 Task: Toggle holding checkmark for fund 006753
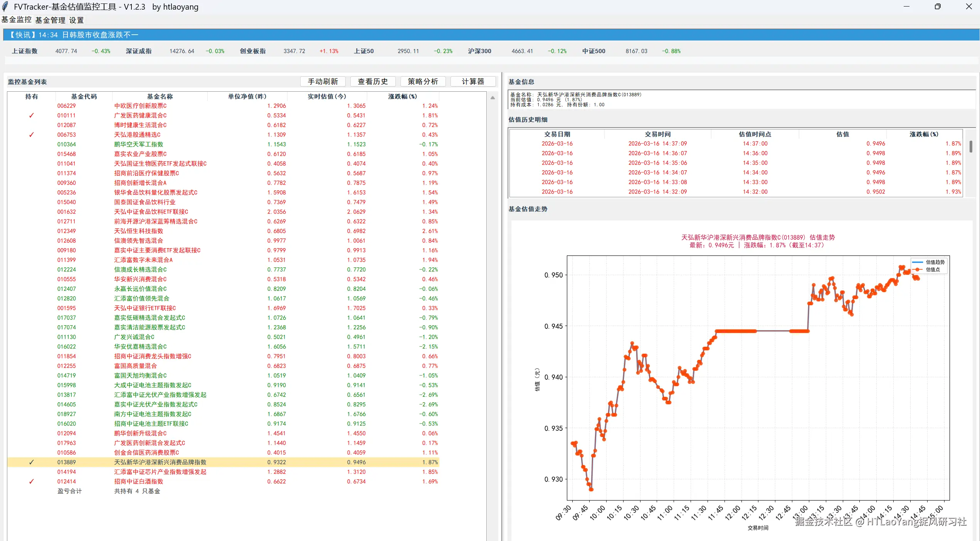(32, 134)
